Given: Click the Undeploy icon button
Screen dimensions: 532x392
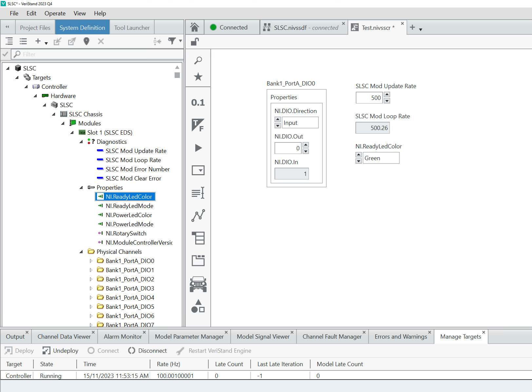Looking at the screenshot, I should 61,351.
